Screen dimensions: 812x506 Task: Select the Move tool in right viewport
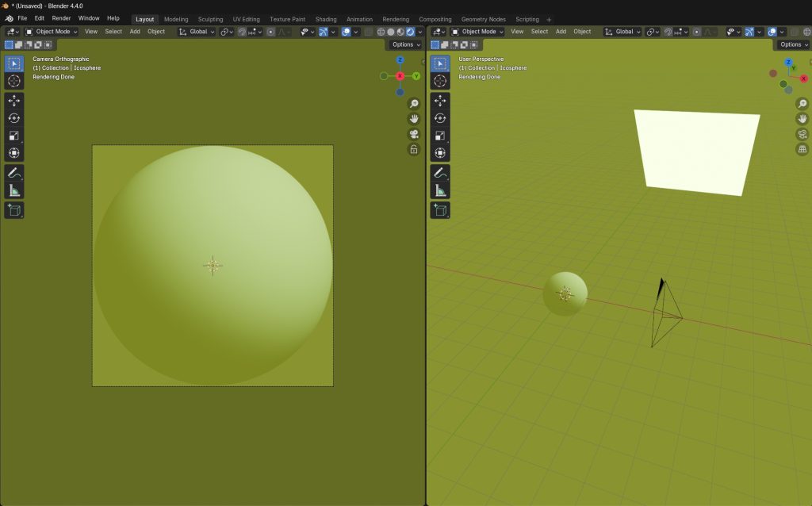(440, 101)
